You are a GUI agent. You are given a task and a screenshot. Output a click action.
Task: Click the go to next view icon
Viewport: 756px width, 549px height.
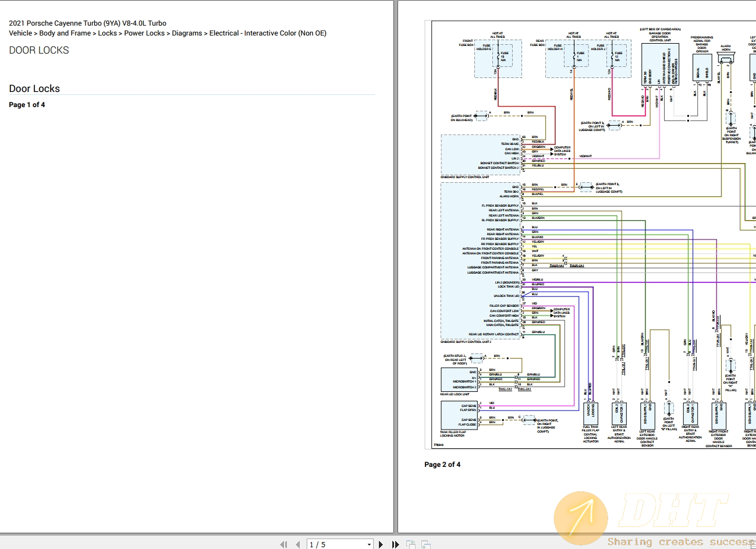(x=426, y=544)
